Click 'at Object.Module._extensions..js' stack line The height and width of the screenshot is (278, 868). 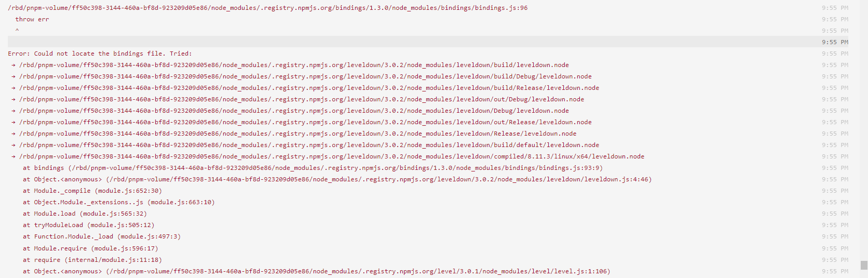coord(119,202)
